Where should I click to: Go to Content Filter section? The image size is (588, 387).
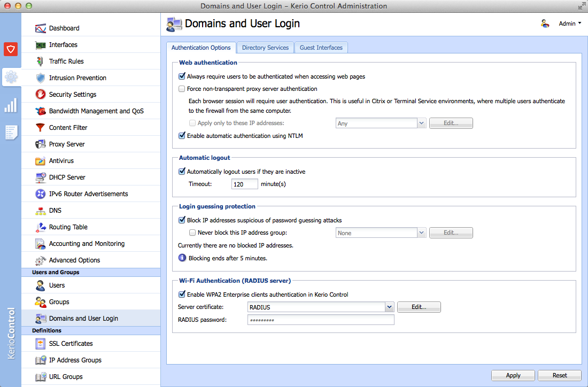click(91, 128)
